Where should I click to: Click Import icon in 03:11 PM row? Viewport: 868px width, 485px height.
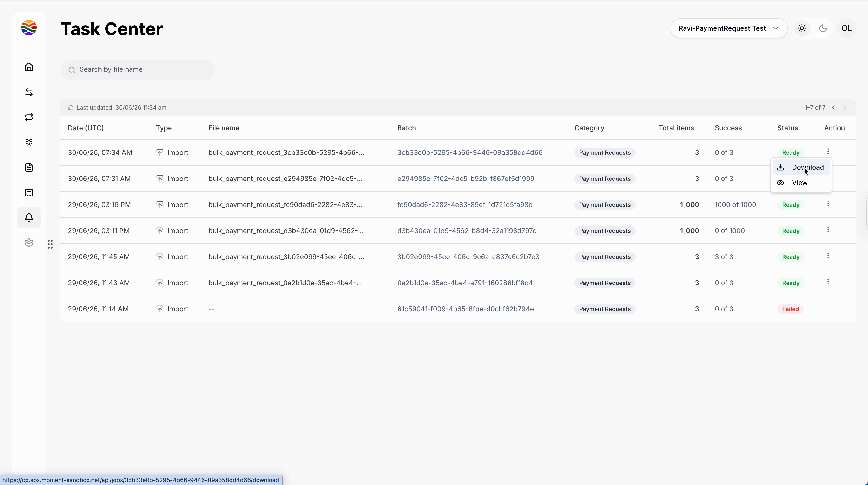point(160,231)
